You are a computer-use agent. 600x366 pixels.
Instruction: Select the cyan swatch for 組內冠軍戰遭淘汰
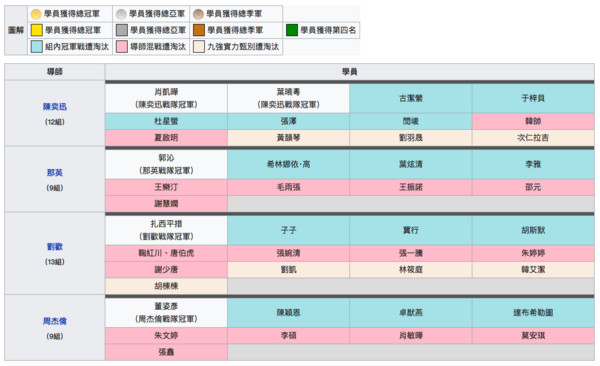click(x=37, y=47)
